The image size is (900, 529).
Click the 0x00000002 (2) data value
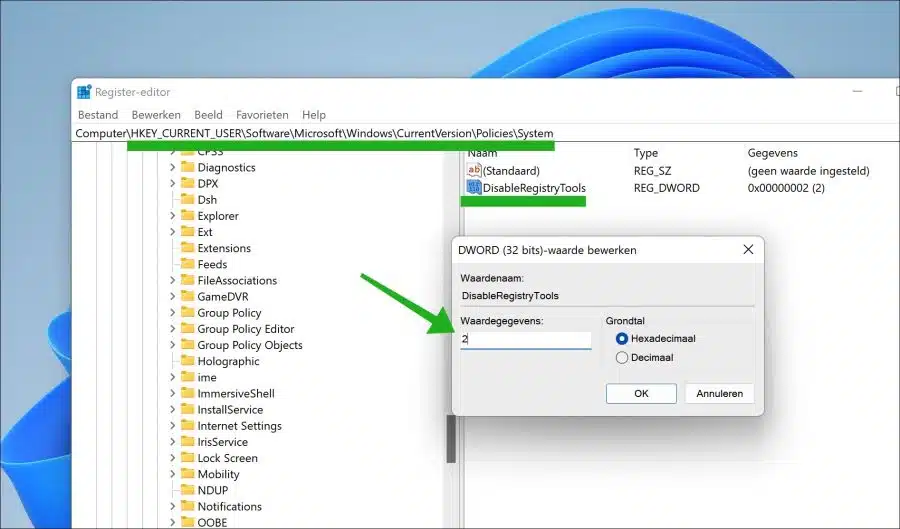coord(786,188)
